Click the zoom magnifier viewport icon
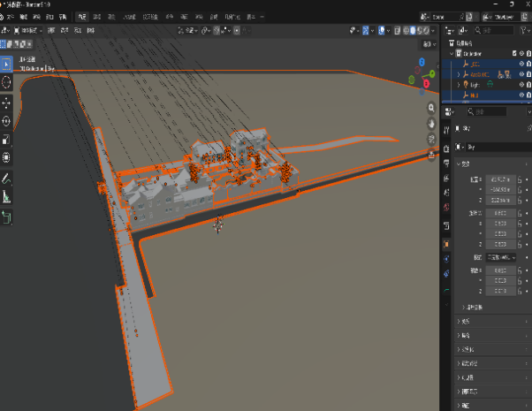The image size is (532, 411). click(x=430, y=106)
